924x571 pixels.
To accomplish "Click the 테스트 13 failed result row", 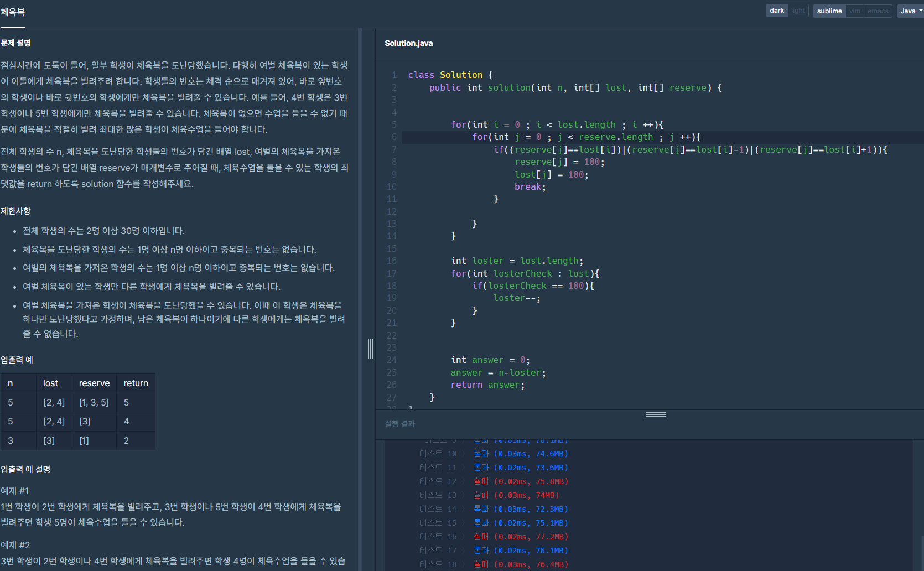I will [489, 495].
